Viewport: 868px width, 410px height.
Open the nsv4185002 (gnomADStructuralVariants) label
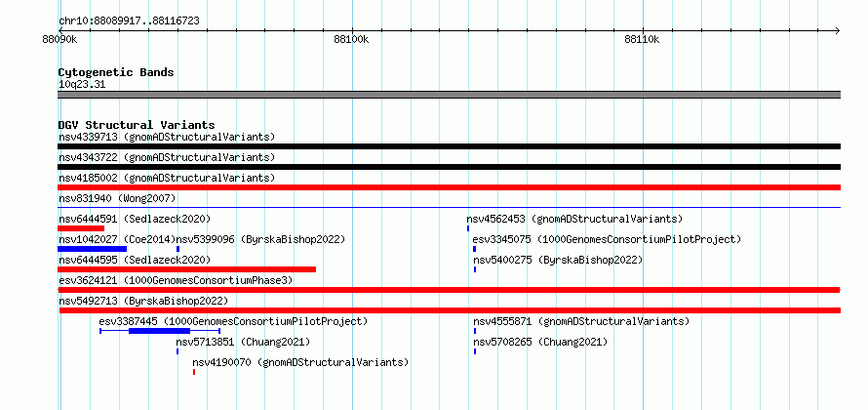point(167,178)
